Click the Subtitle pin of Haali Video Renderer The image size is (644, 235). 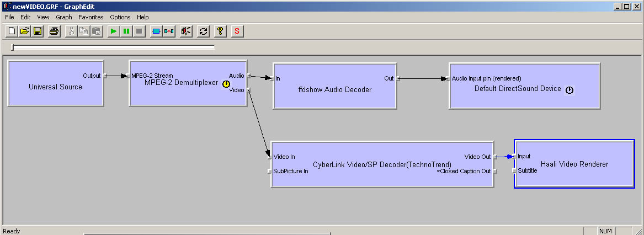514,170
